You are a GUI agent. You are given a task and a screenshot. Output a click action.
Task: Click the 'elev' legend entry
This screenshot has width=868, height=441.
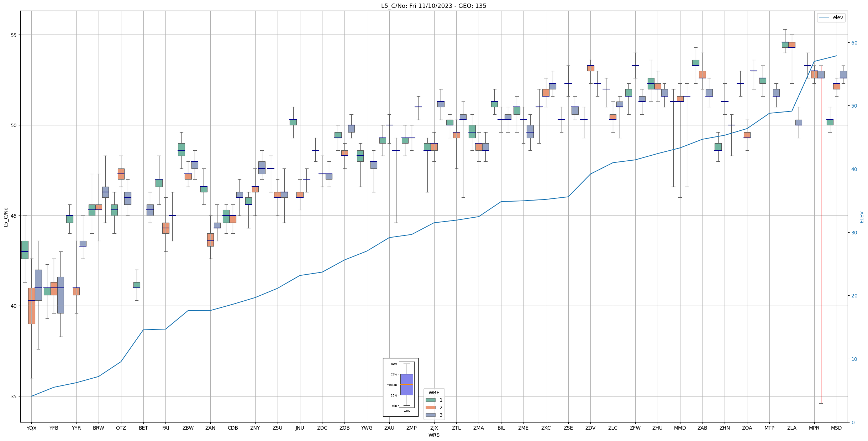click(831, 17)
